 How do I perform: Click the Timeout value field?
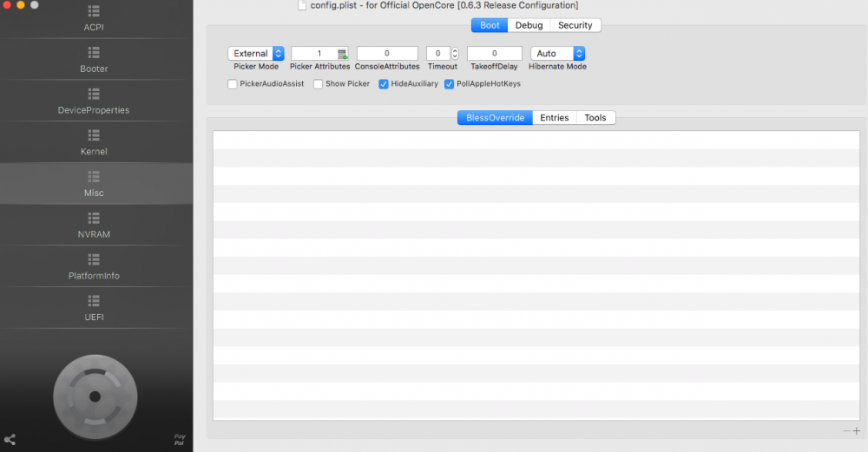point(437,54)
